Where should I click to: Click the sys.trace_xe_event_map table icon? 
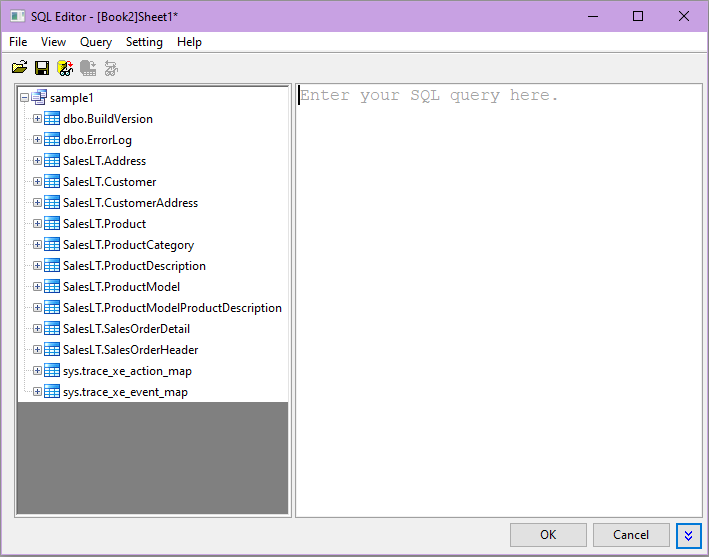click(x=52, y=392)
